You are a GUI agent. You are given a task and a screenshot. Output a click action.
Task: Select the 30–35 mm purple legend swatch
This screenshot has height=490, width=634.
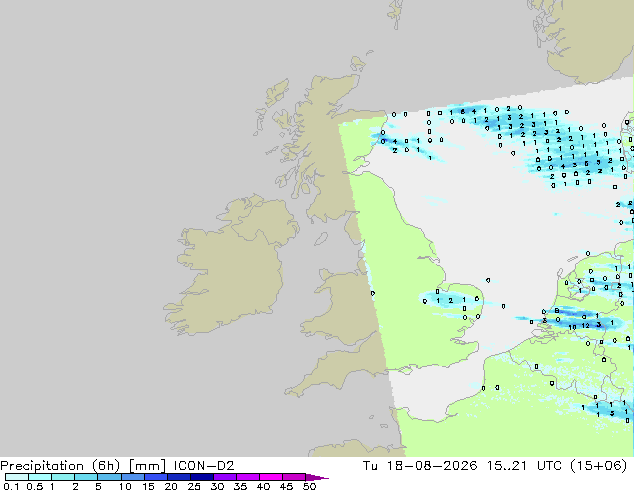coord(225,477)
